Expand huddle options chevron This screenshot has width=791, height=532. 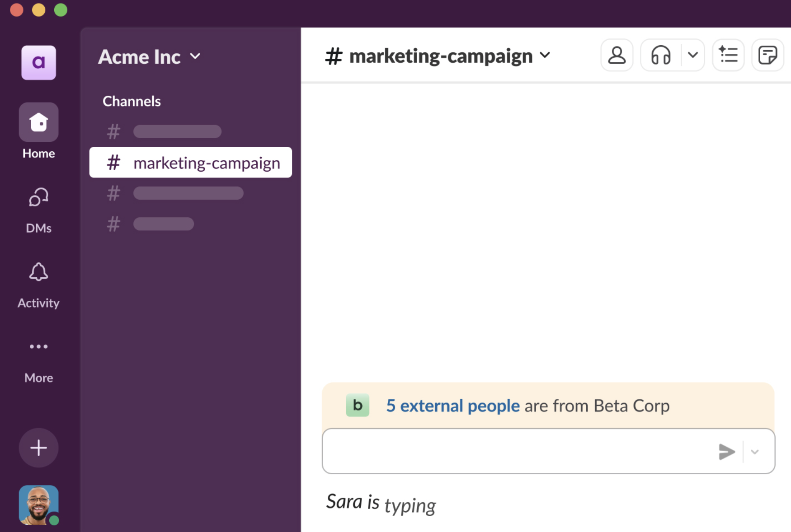[693, 55]
